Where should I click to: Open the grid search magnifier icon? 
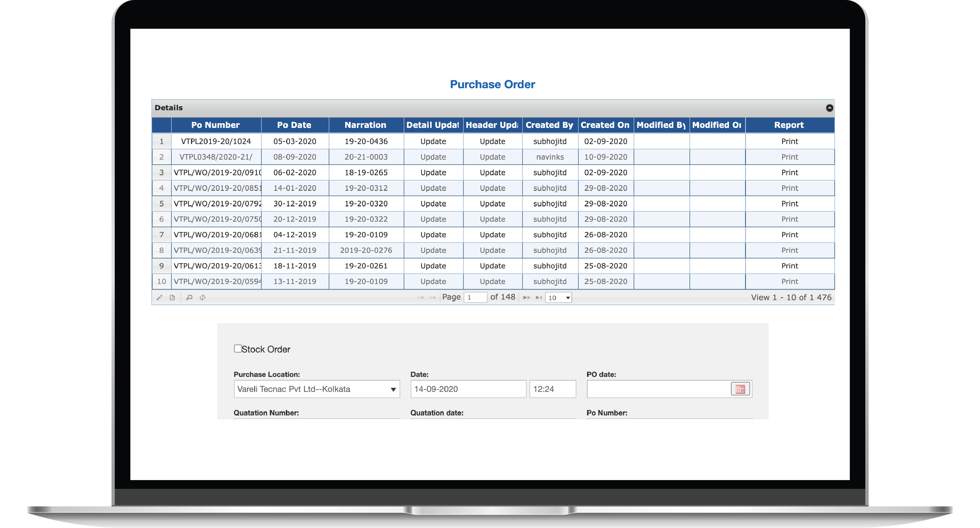point(189,298)
